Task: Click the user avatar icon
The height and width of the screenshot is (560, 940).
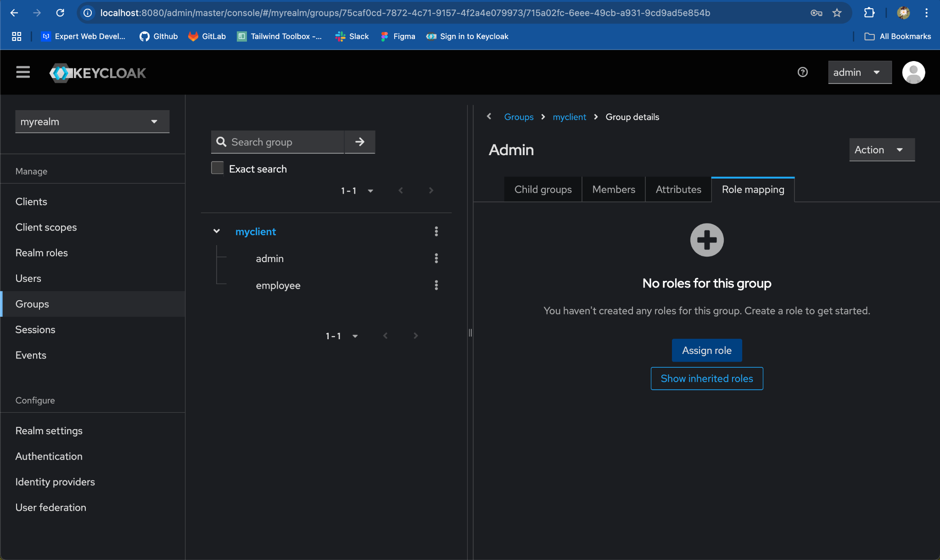Action: pyautogui.click(x=913, y=72)
